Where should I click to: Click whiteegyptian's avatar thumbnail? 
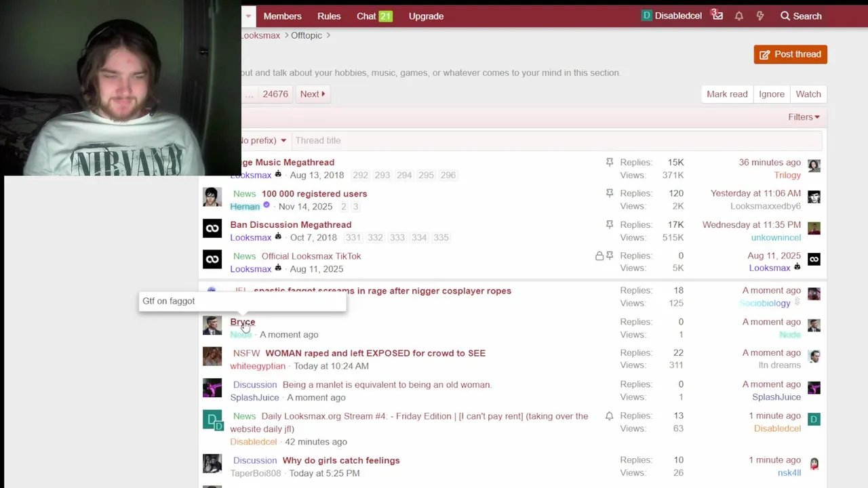tap(212, 357)
